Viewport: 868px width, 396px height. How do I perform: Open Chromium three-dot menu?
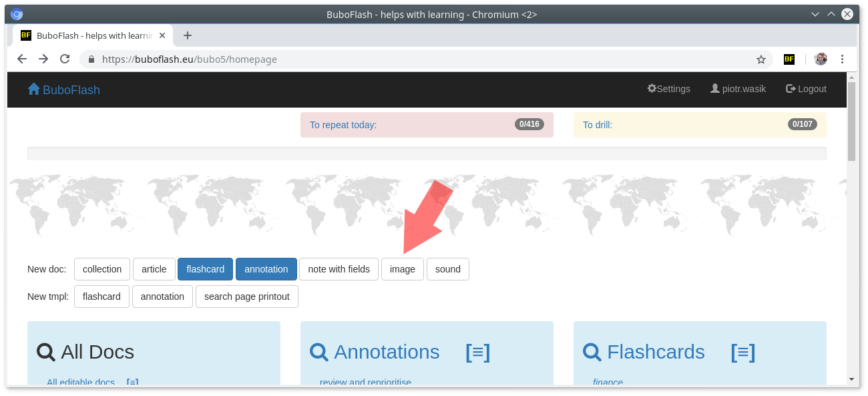coord(843,59)
